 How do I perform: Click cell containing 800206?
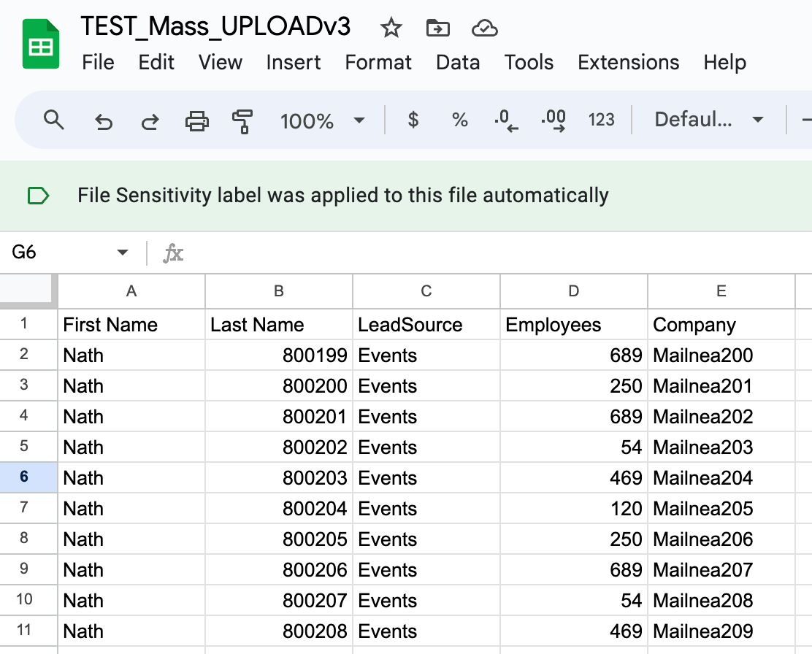(279, 569)
